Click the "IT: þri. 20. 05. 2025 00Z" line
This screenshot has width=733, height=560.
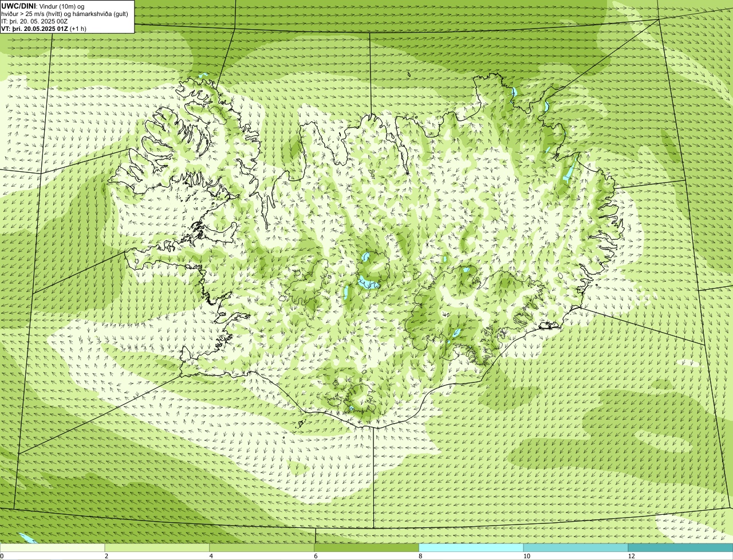point(34,21)
